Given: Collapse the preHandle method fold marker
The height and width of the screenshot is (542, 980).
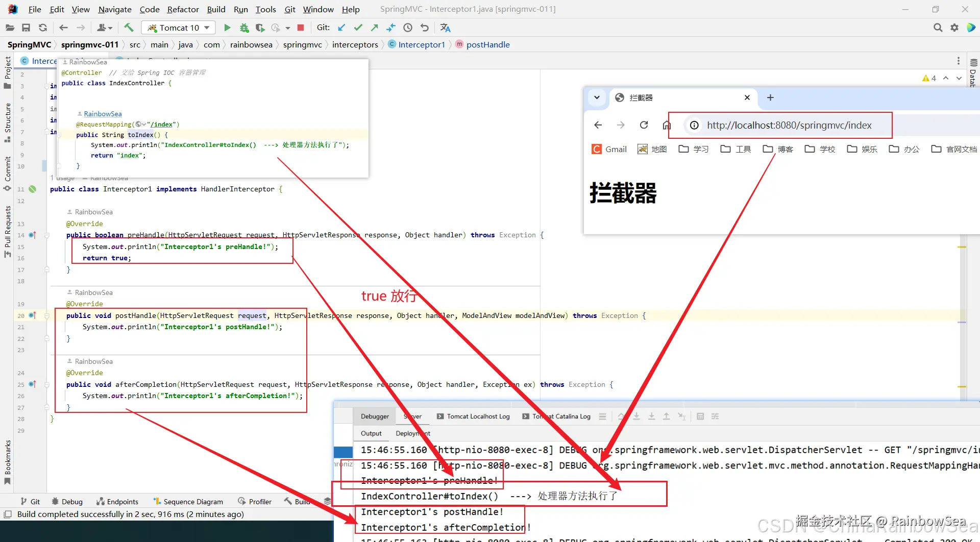Looking at the screenshot, I should click(46, 235).
